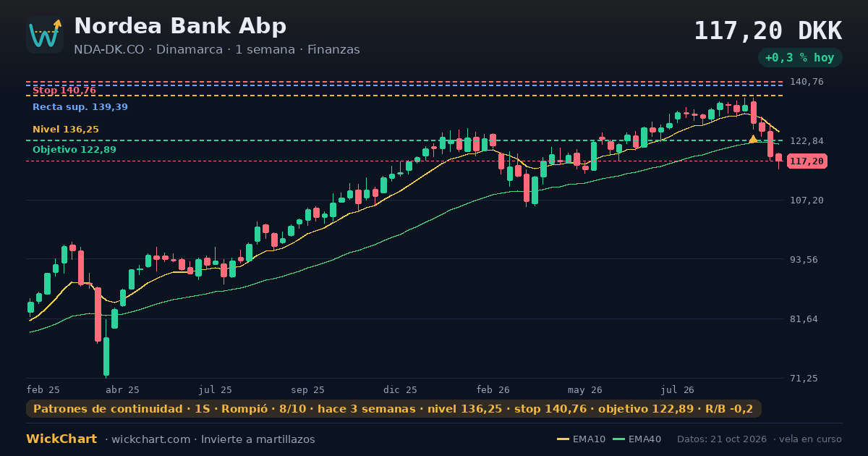
Task: Click the Recta sup. 139,39 label
Action: point(80,107)
